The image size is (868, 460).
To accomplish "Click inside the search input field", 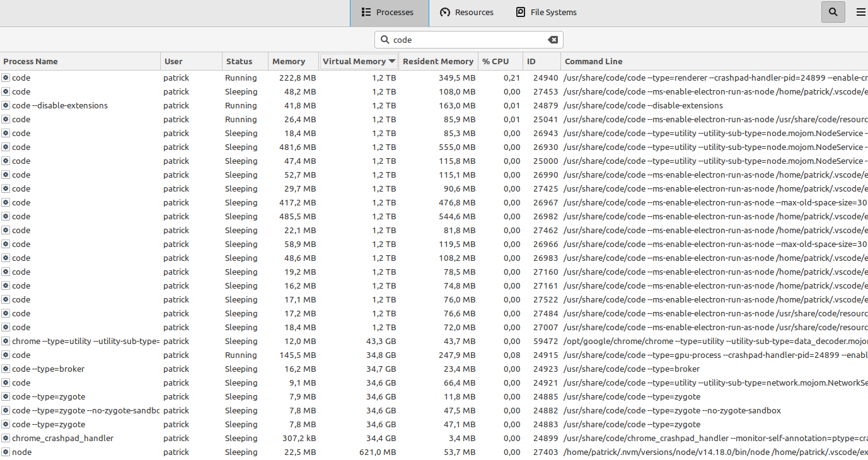I will pyautogui.click(x=469, y=39).
